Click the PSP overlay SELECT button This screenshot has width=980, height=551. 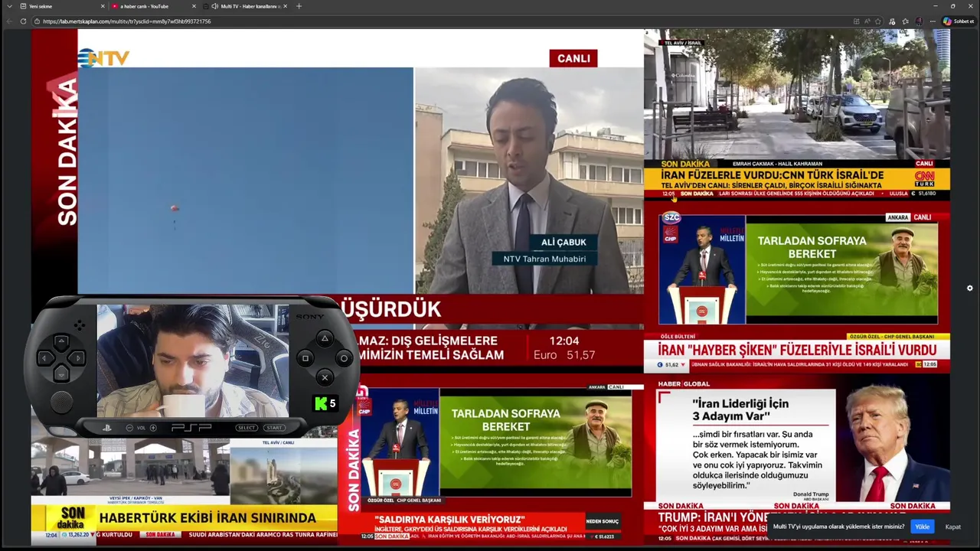click(247, 428)
